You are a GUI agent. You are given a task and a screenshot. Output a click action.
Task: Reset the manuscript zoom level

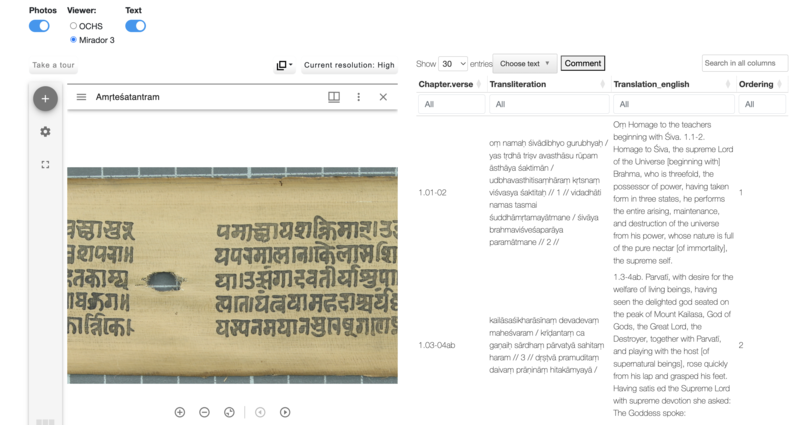pos(229,412)
